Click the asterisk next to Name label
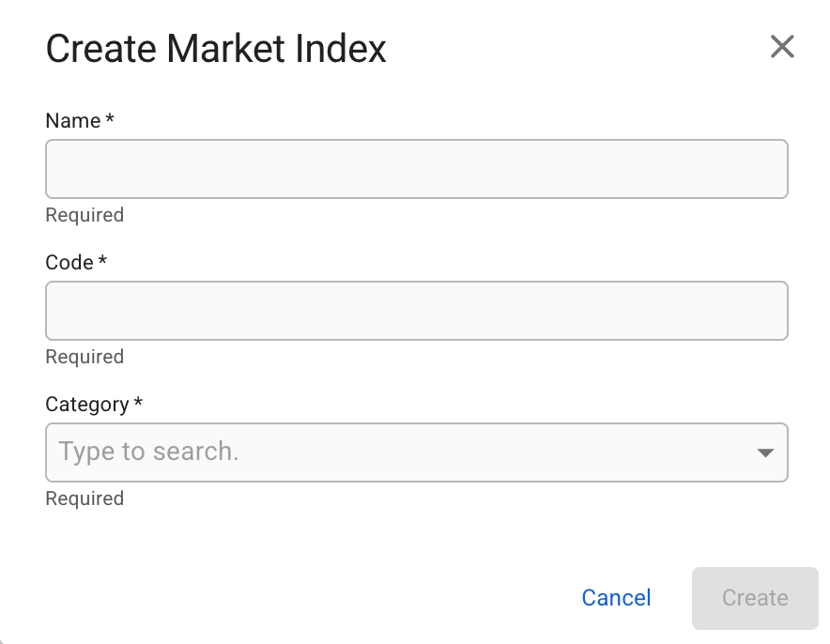Viewport: 830px width, 644px height. [110, 120]
